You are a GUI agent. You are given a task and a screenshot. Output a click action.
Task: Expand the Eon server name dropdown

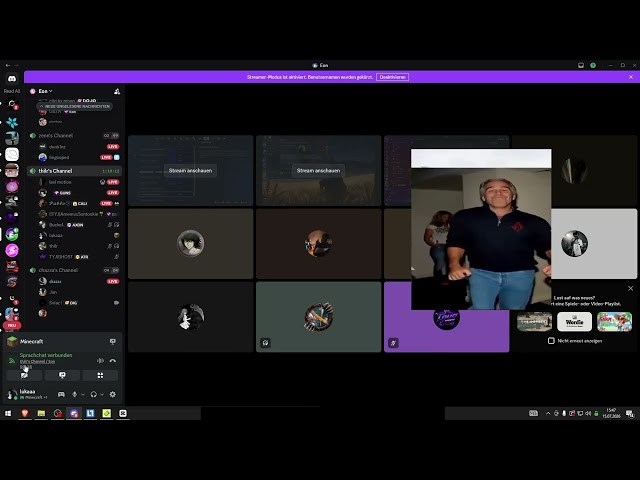tap(45, 91)
